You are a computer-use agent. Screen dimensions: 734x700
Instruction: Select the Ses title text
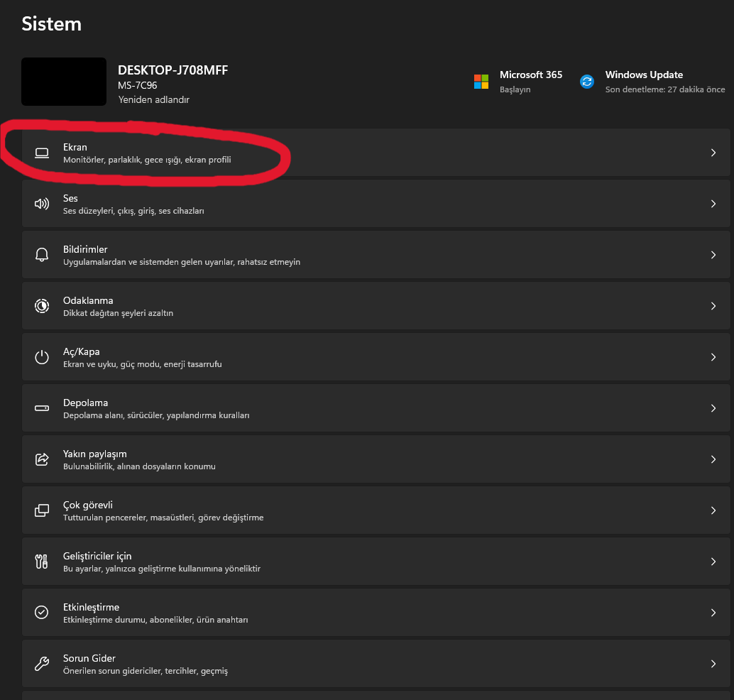coord(70,198)
